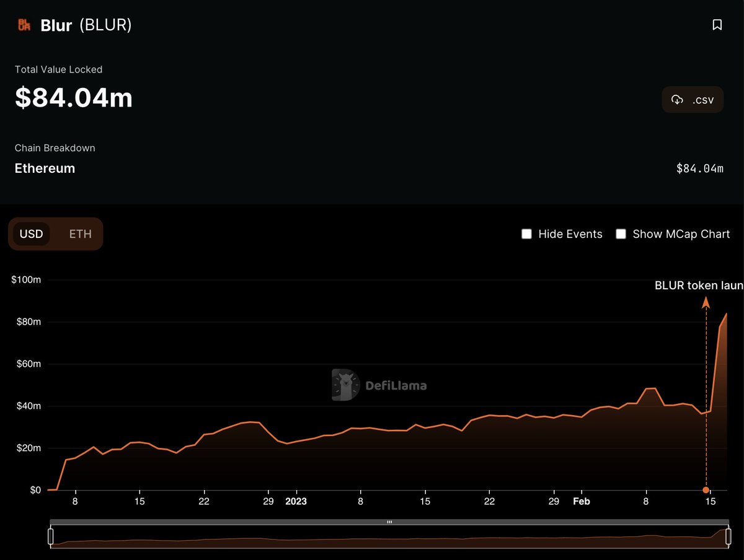Click the BLUR token launch event marker dot
The width and height of the screenshot is (744, 560).
click(706, 490)
